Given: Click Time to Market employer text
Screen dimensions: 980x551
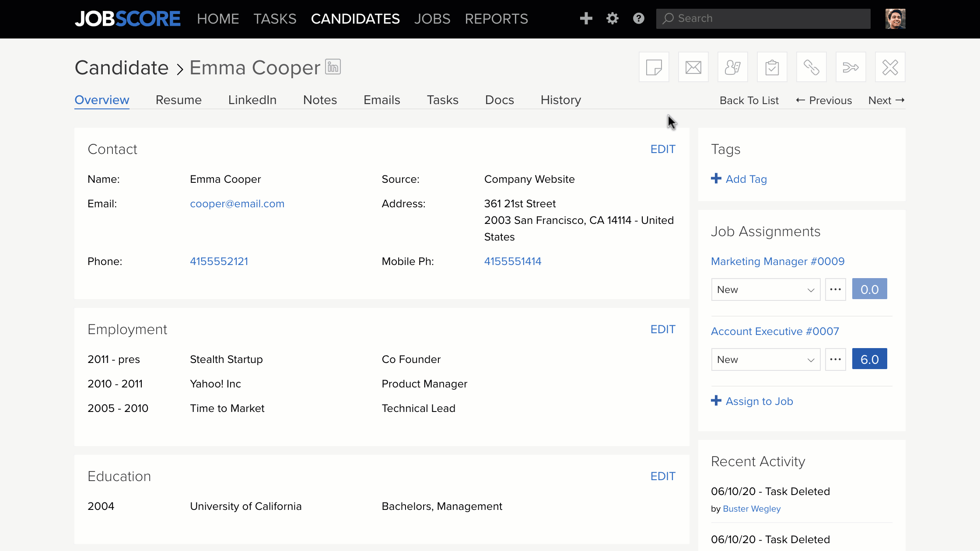Looking at the screenshot, I should pyautogui.click(x=227, y=408).
